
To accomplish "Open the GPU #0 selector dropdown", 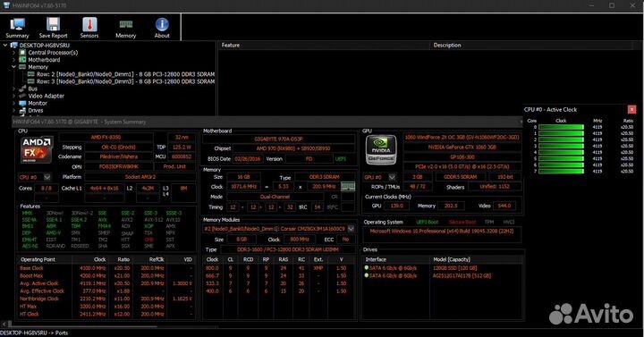I will pos(393,177).
